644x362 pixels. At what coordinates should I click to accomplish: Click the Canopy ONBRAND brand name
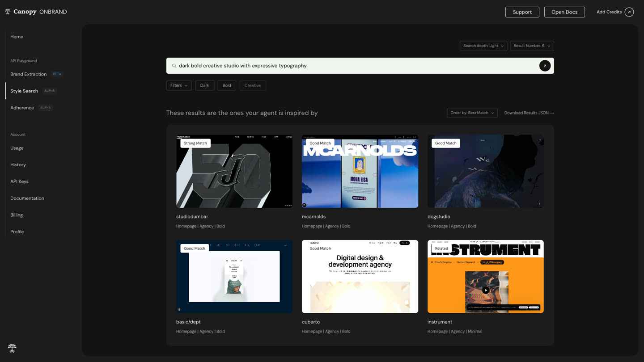pos(40,12)
